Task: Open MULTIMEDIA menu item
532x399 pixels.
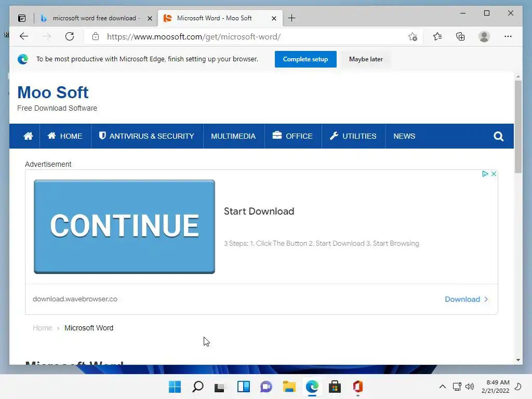Action: (x=233, y=136)
